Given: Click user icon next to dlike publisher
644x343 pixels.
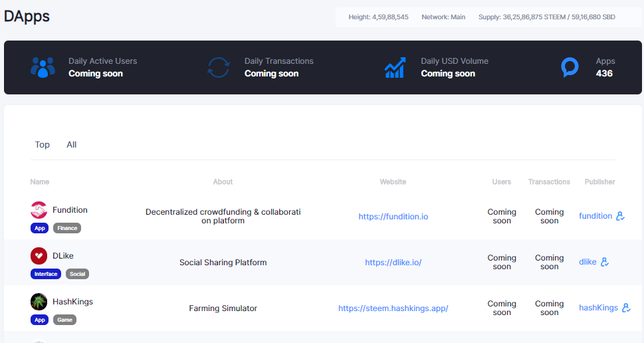Looking at the screenshot, I should (605, 262).
